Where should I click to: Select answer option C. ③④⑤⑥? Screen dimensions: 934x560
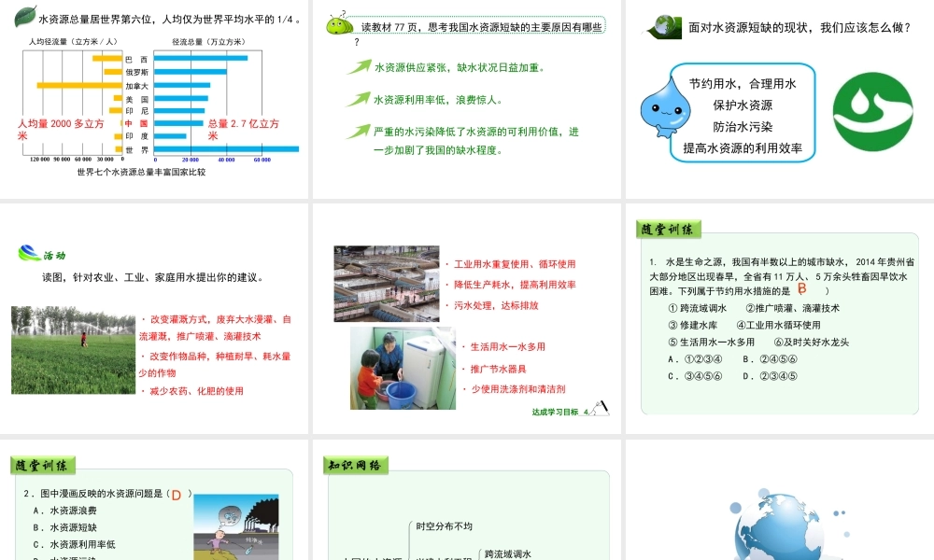695,376
